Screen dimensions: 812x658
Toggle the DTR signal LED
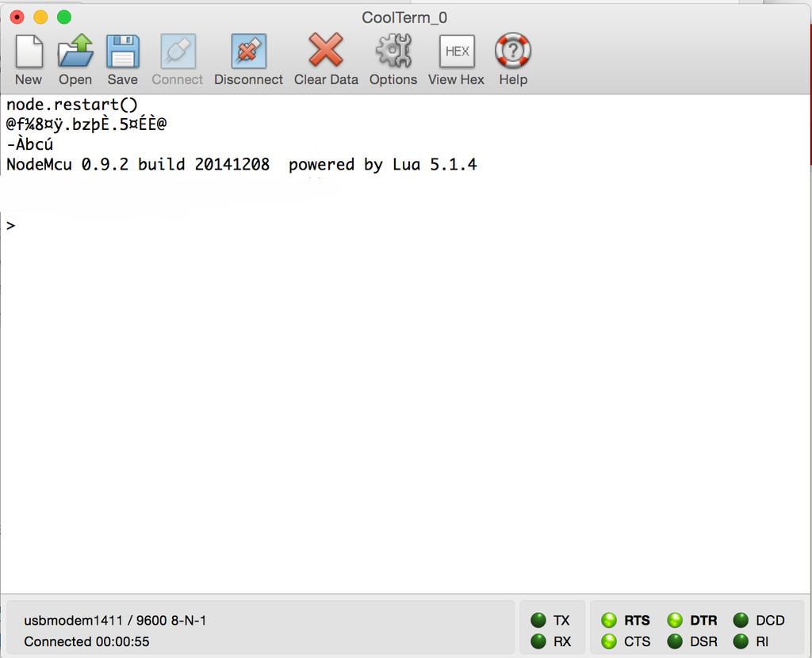(675, 620)
